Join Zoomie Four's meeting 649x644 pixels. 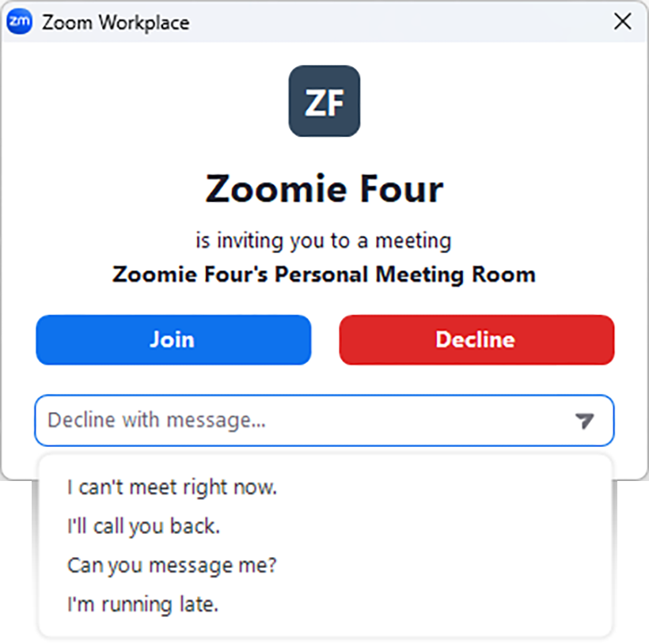click(173, 340)
